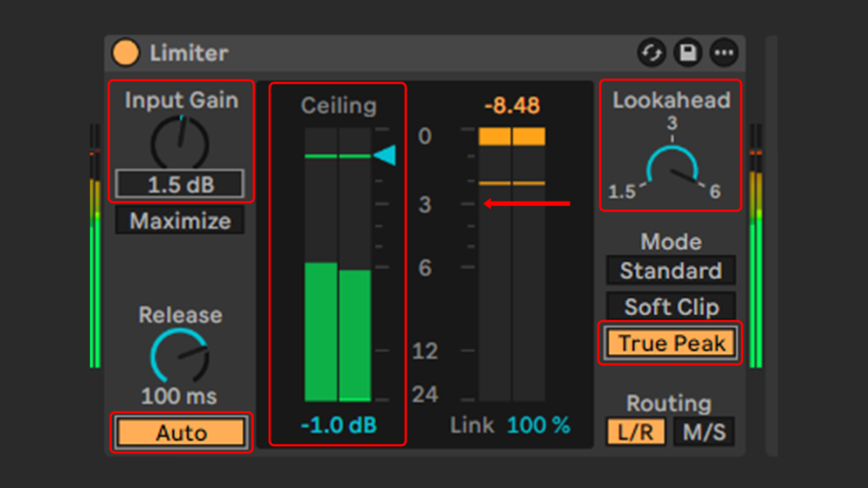The width and height of the screenshot is (868, 488).
Task: Click the Maximize button
Action: 180,221
